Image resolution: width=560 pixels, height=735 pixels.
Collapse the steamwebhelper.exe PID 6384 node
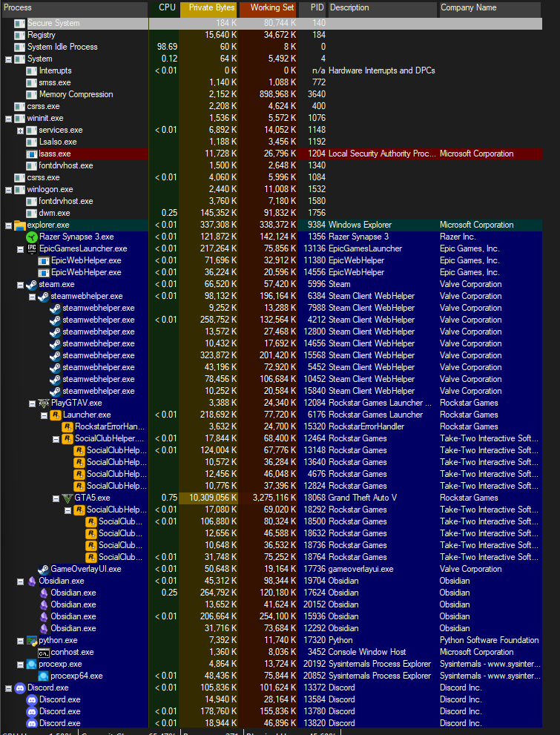(32, 297)
